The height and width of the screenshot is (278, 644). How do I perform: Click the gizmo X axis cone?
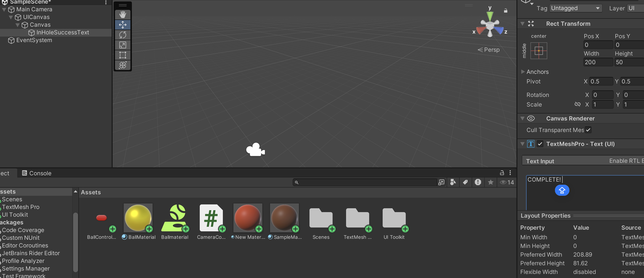click(481, 30)
